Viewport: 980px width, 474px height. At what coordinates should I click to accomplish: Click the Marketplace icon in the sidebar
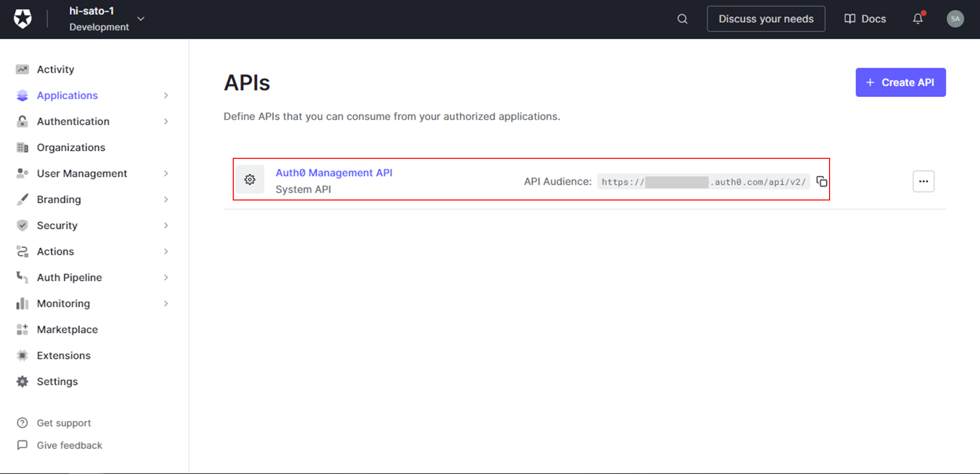click(22, 329)
